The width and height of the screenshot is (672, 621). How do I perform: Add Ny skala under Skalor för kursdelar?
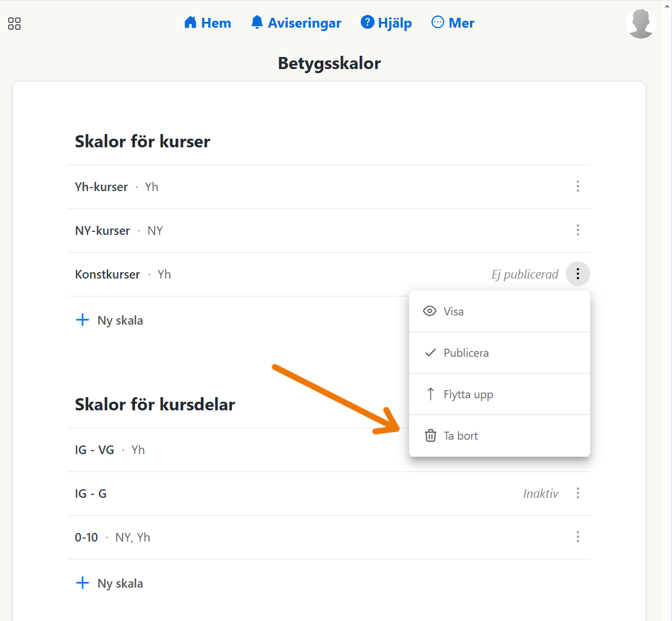tap(109, 584)
